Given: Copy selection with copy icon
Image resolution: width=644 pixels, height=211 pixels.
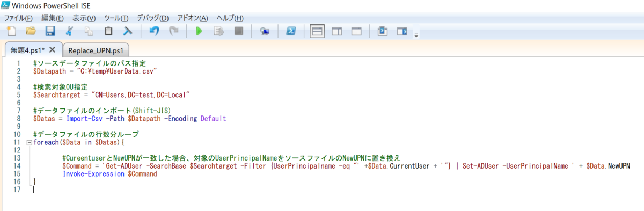Looking at the screenshot, I should [89, 31].
